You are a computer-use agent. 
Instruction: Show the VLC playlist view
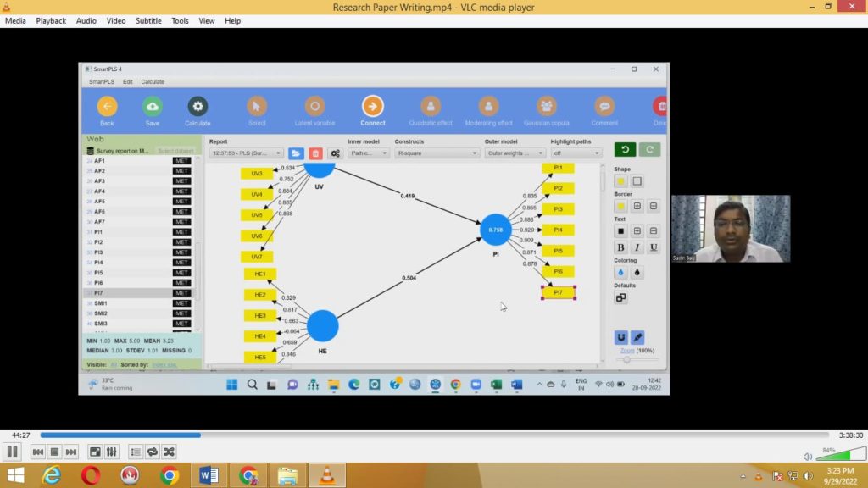tap(136, 452)
